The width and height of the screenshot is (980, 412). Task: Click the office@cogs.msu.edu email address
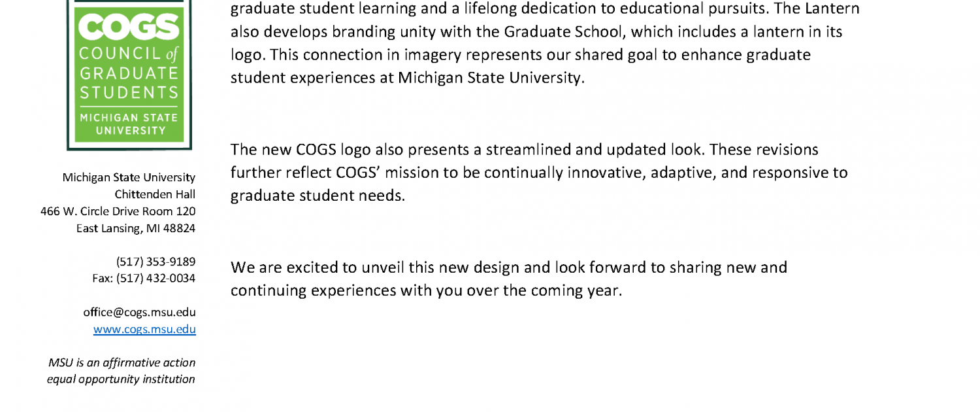click(x=139, y=313)
